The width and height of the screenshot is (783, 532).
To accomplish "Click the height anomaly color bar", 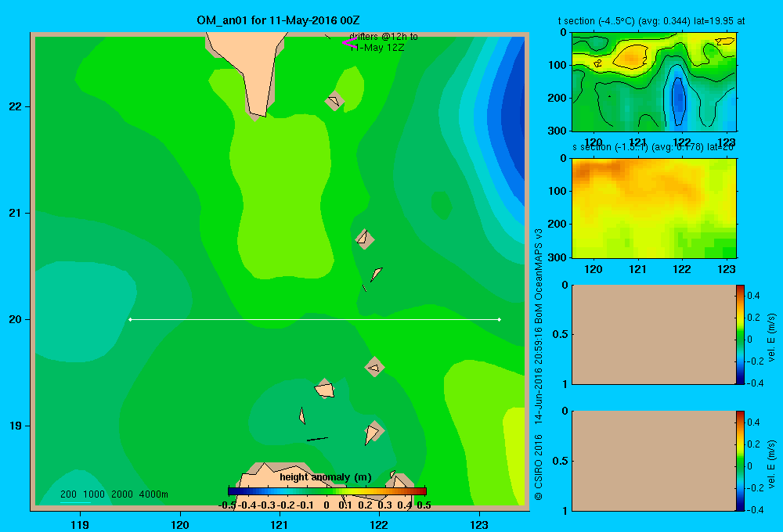I will pos(327,491).
